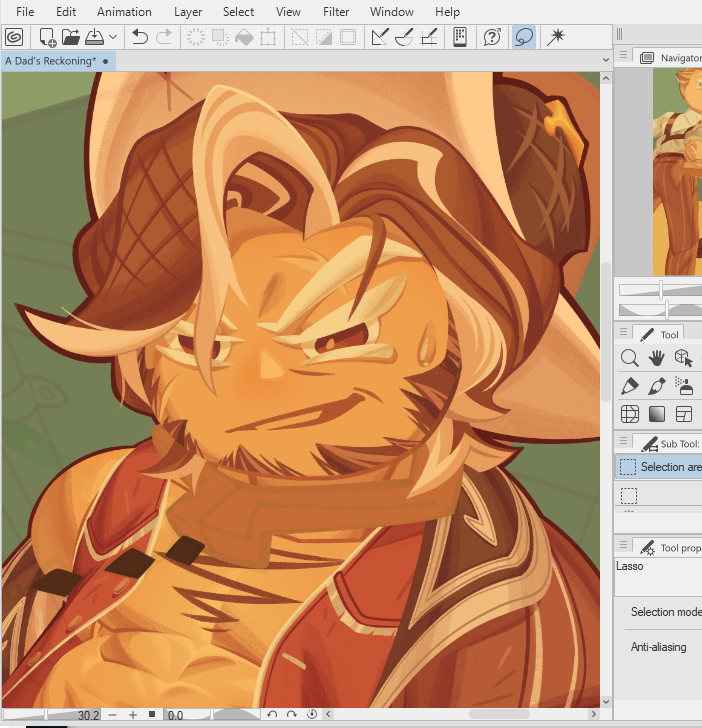Select the Tool property palette tab

pos(669,547)
